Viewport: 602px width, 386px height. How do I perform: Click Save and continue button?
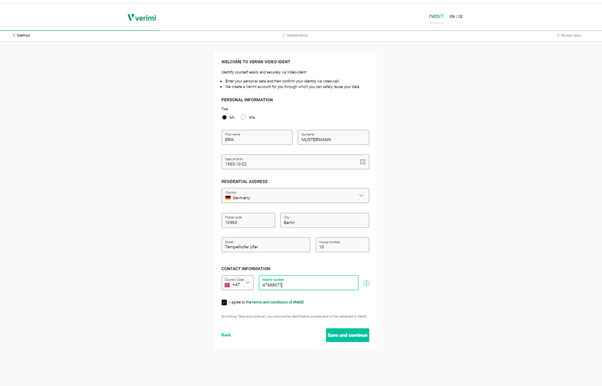(x=347, y=335)
